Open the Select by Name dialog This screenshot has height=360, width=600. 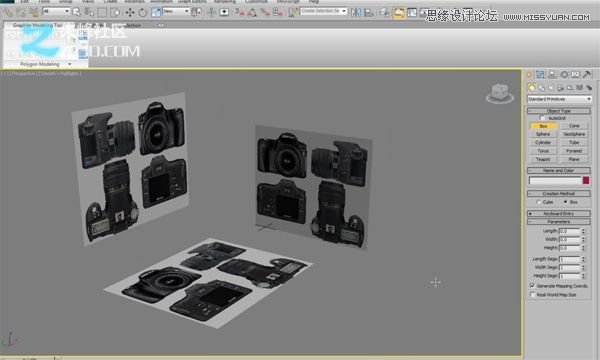89,12
